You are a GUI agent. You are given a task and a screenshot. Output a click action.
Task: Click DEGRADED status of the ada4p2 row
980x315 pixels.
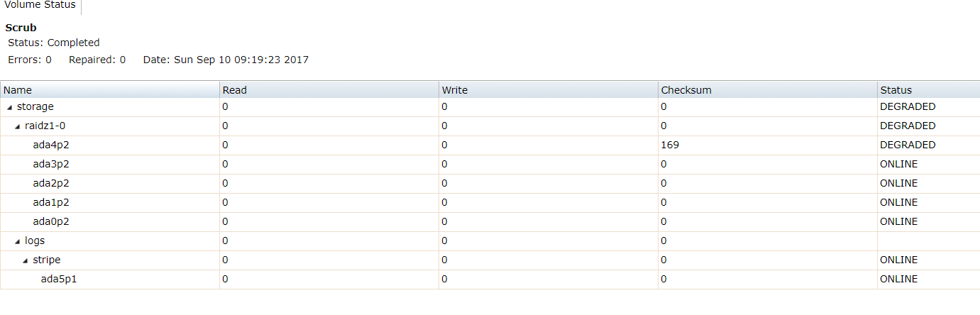(x=908, y=145)
